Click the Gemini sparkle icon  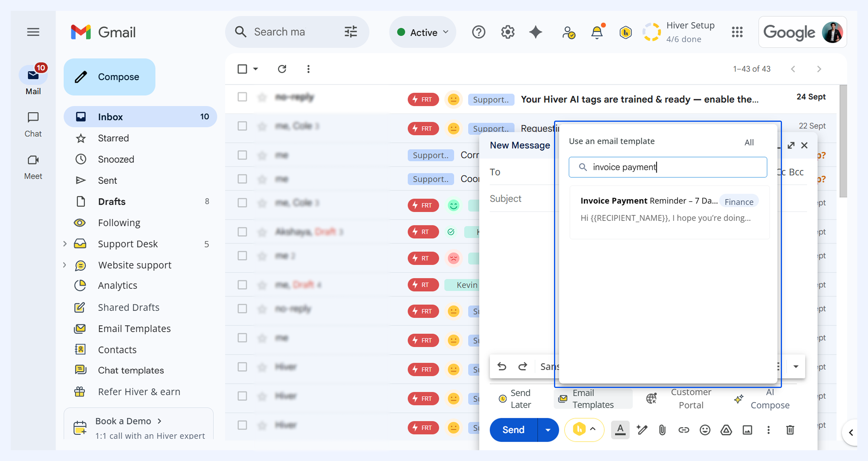535,32
